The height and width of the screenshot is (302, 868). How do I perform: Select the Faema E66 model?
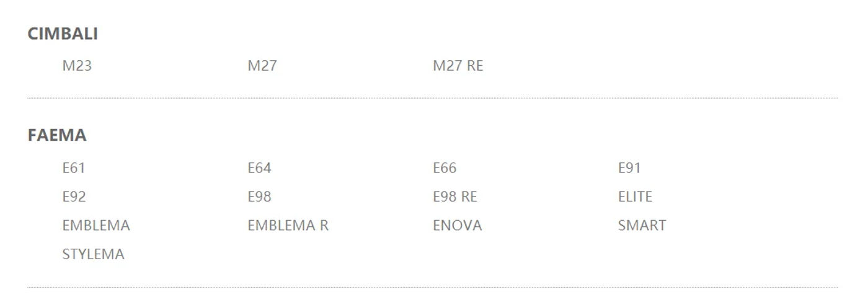pyautogui.click(x=445, y=168)
